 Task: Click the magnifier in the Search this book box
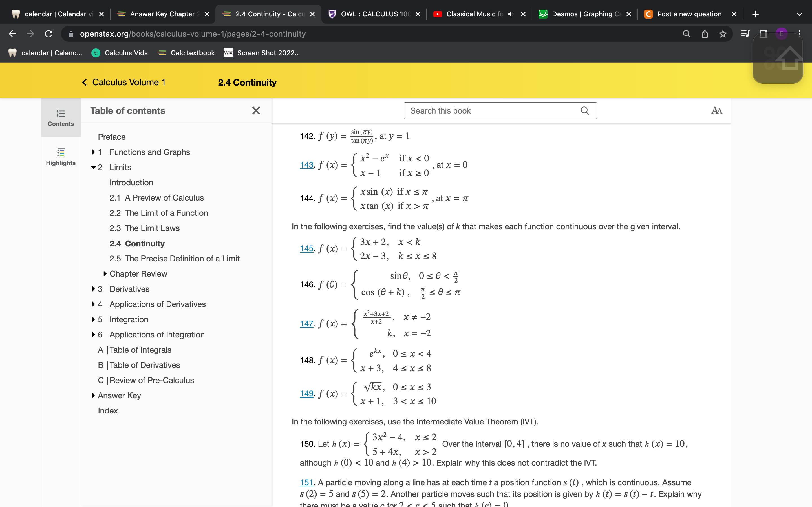click(x=585, y=110)
